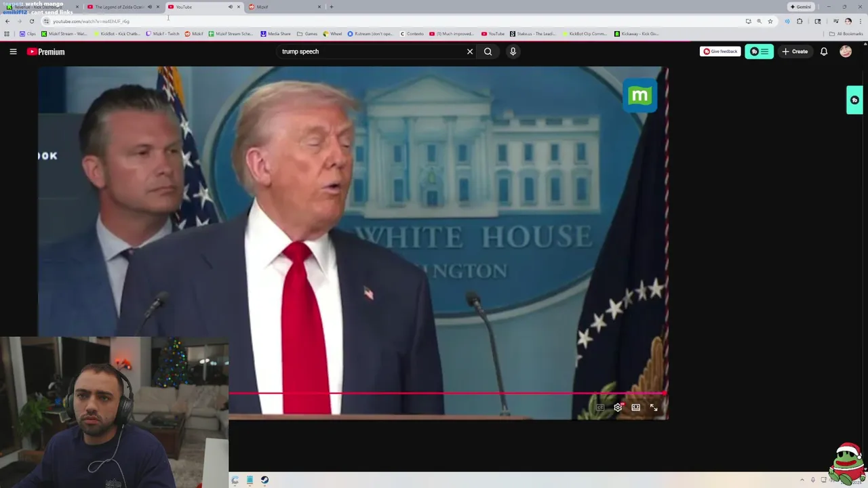The height and width of the screenshot is (488, 868).
Task: Open the YouTube guide hamburger menu
Action: [x=13, y=52]
